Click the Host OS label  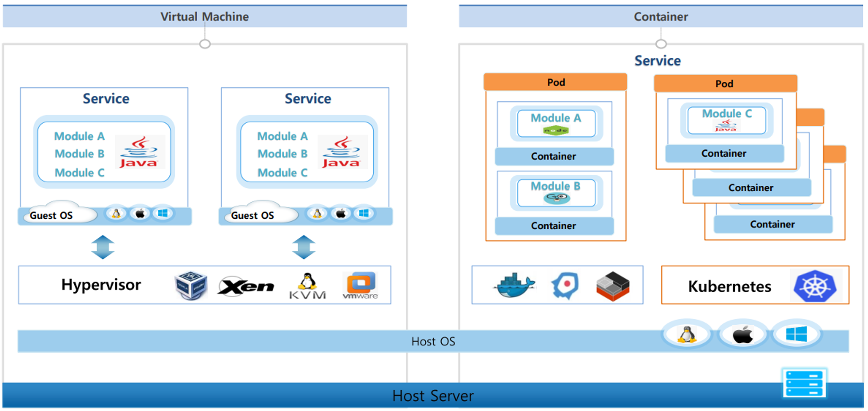[433, 342]
